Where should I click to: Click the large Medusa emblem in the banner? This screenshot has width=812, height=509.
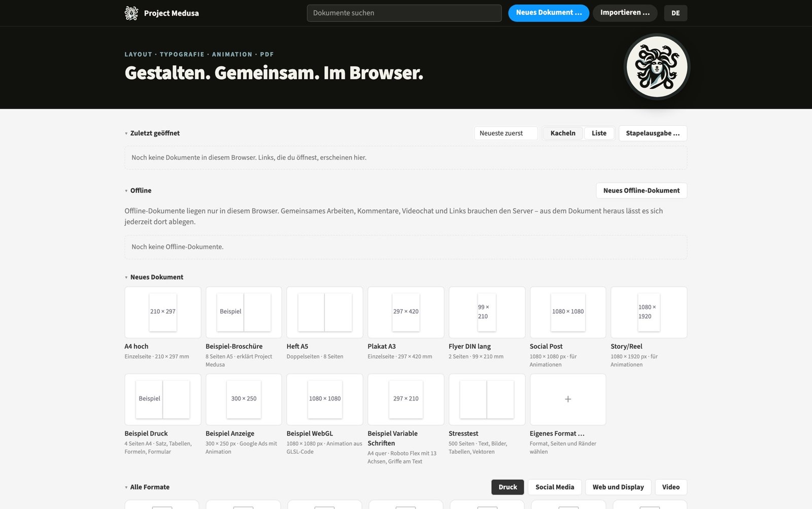point(657,66)
